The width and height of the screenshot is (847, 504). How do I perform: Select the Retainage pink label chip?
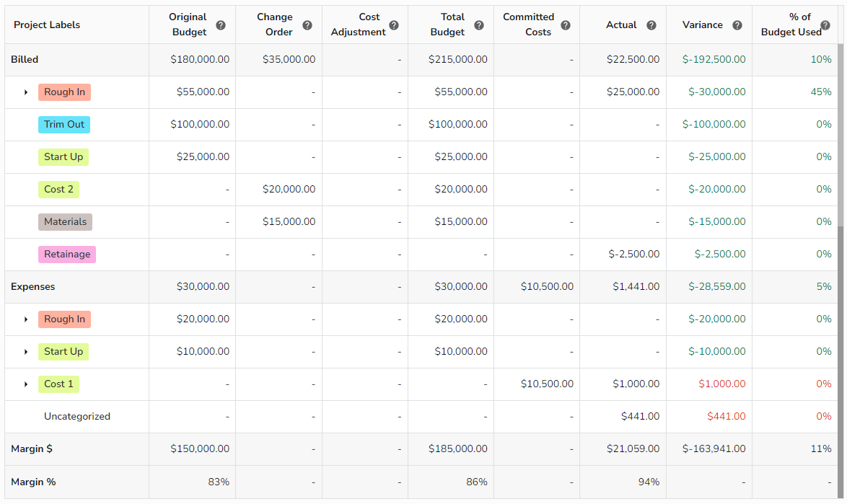coord(67,254)
